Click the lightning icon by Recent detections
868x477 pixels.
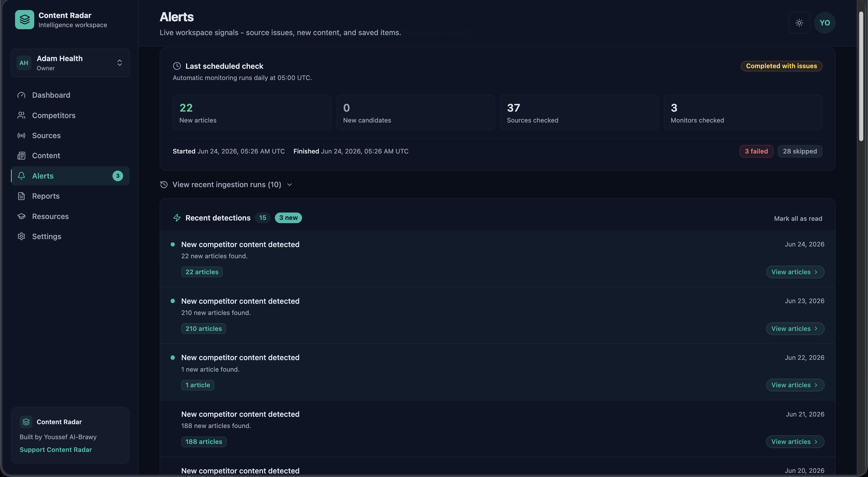(x=177, y=218)
